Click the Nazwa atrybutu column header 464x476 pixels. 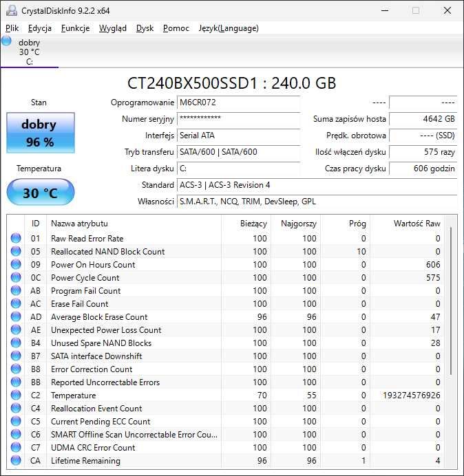[x=134, y=224]
